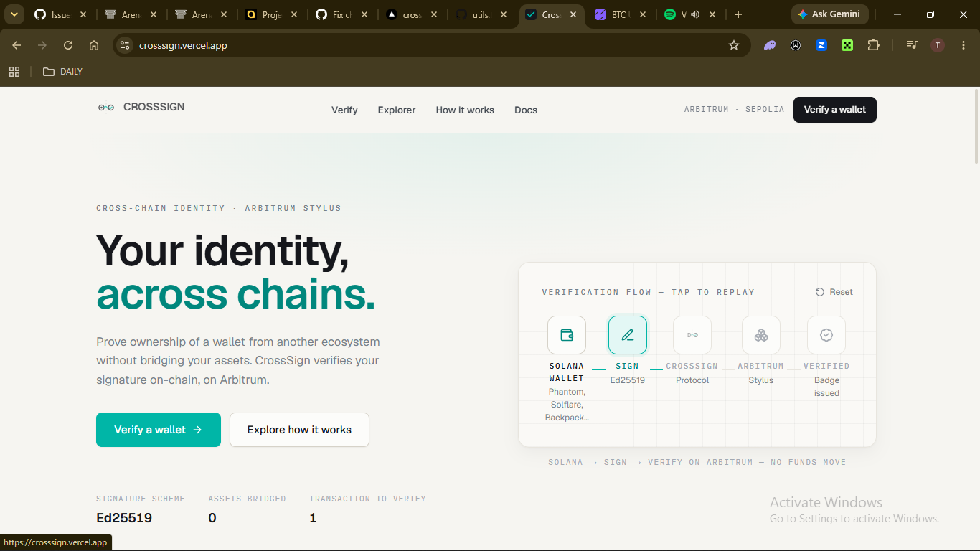Open a new browser tab
This screenshot has height=551, width=980.
pos(738,14)
